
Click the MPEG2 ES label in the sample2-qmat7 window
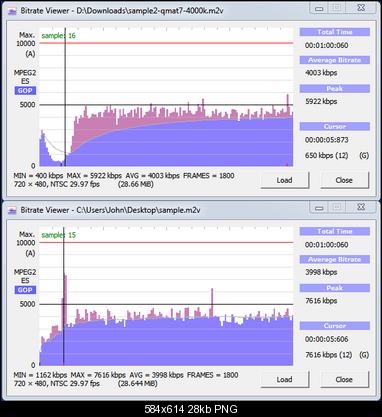[25, 77]
